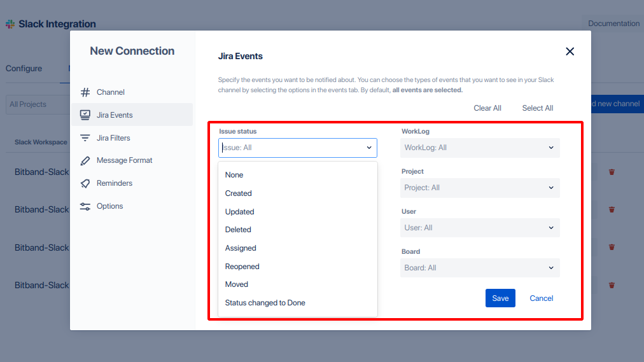The height and width of the screenshot is (362, 644).
Task: Go to the Jira Filters section
Action: [132, 138]
